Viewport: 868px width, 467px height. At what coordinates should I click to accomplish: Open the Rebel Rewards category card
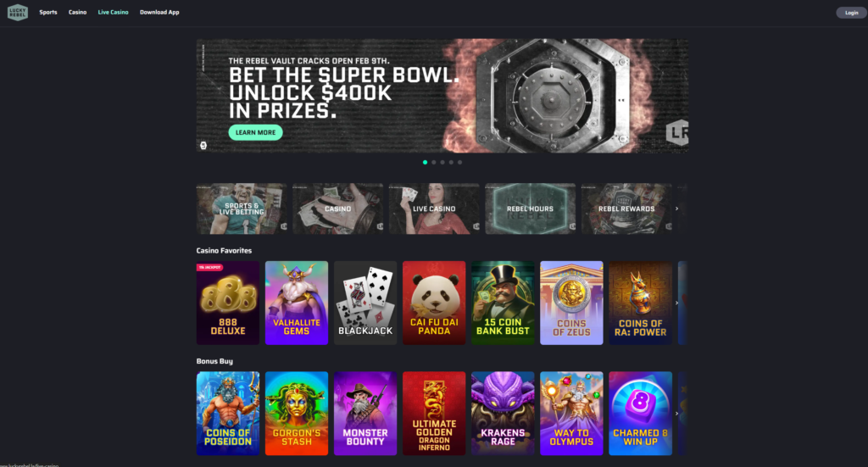click(x=626, y=208)
